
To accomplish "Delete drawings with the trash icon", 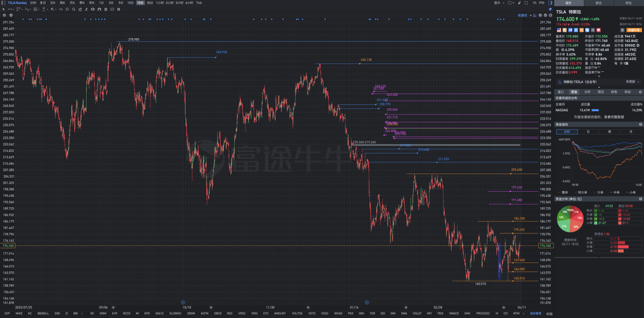I will click(106, 9).
